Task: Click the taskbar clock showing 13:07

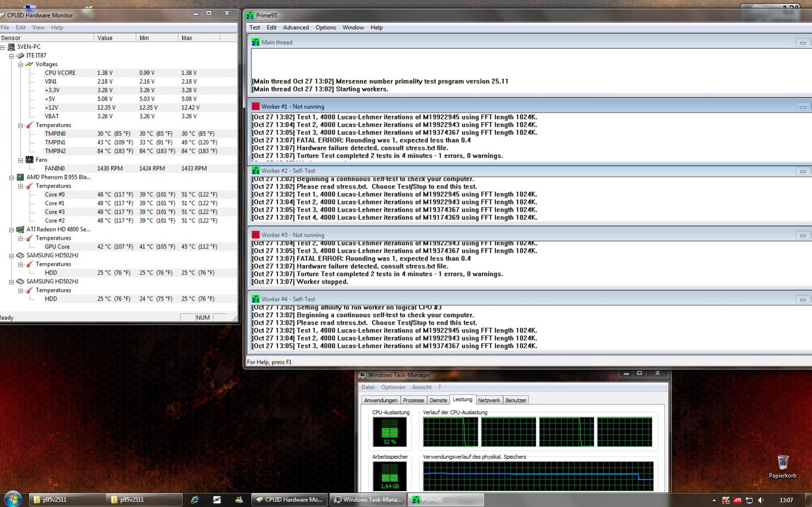Action: point(786,500)
